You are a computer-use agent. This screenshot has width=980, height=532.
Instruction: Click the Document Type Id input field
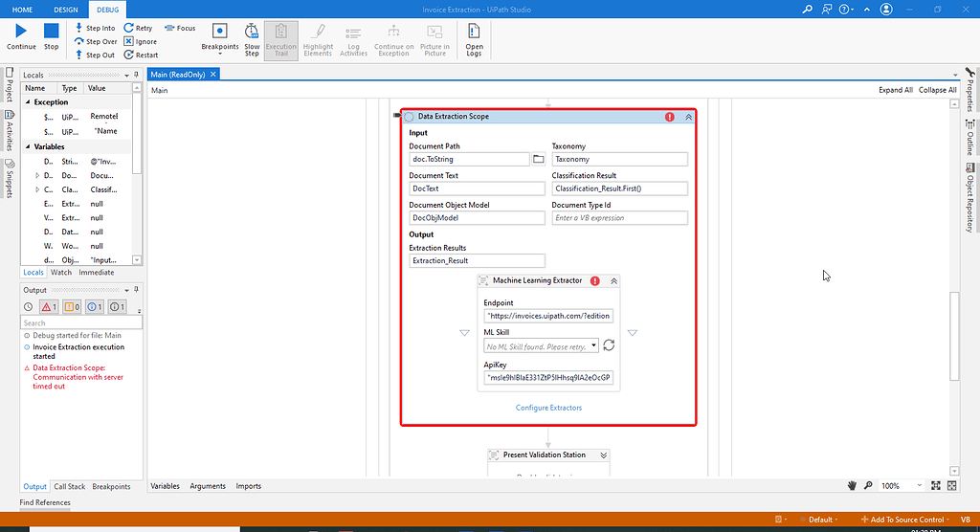(x=619, y=217)
